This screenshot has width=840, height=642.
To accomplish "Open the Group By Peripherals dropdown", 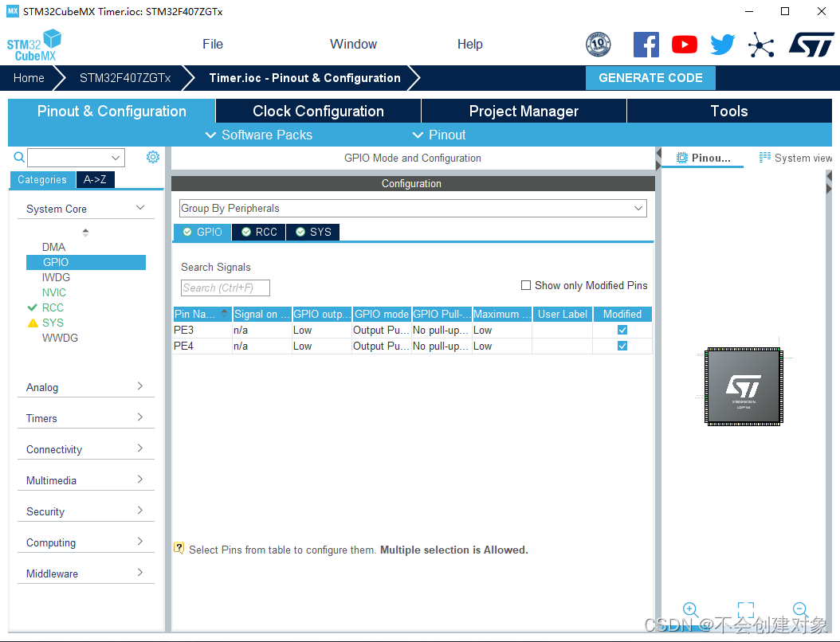I will (413, 208).
